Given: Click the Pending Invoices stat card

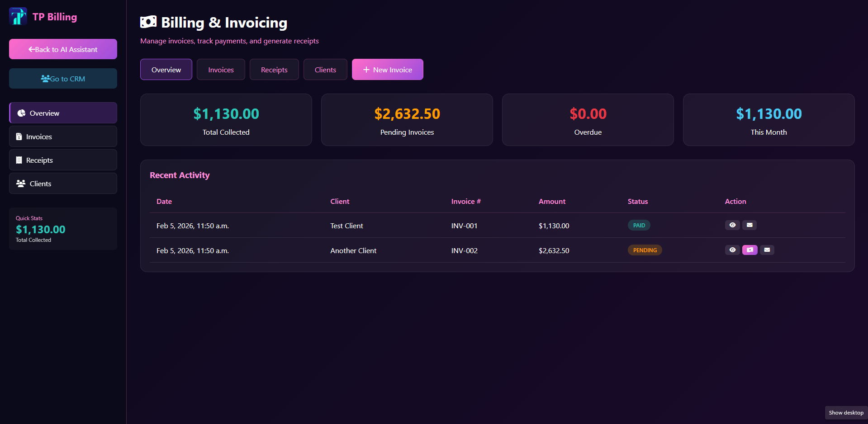Looking at the screenshot, I should pos(407,119).
